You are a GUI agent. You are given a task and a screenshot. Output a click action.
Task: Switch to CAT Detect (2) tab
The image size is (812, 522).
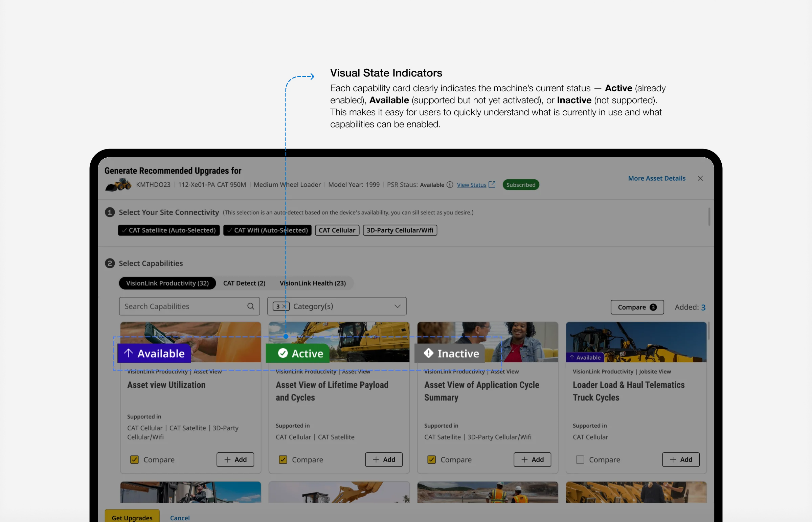(244, 283)
